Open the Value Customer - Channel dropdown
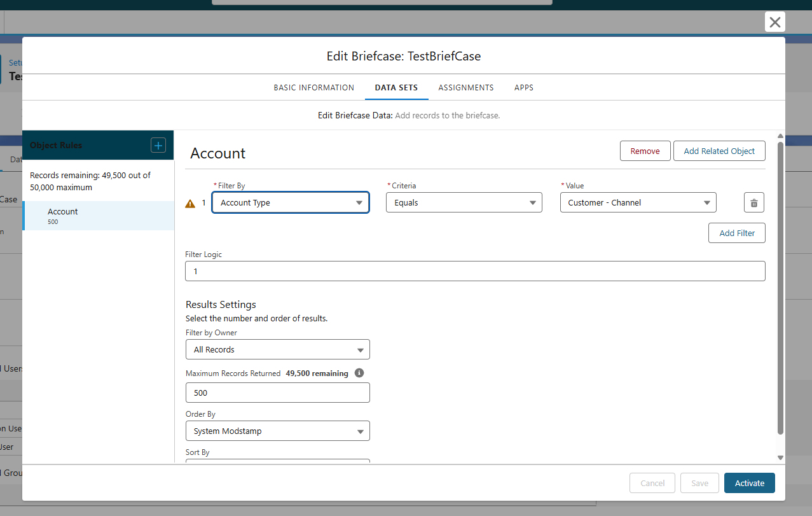The width and height of the screenshot is (812, 516). tap(638, 203)
